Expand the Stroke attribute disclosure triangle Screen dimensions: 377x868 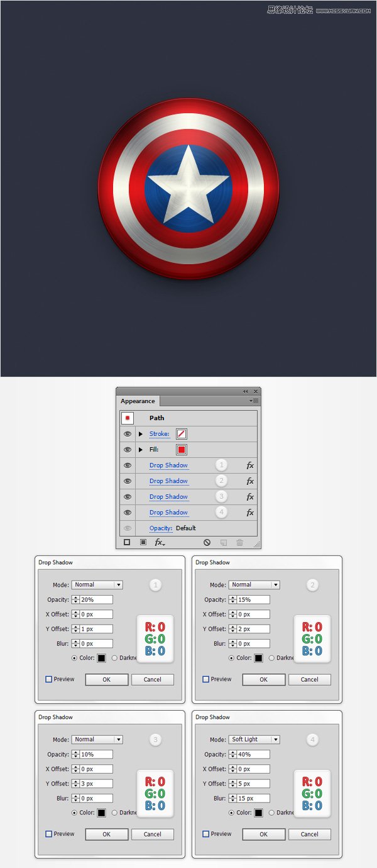coord(141,434)
